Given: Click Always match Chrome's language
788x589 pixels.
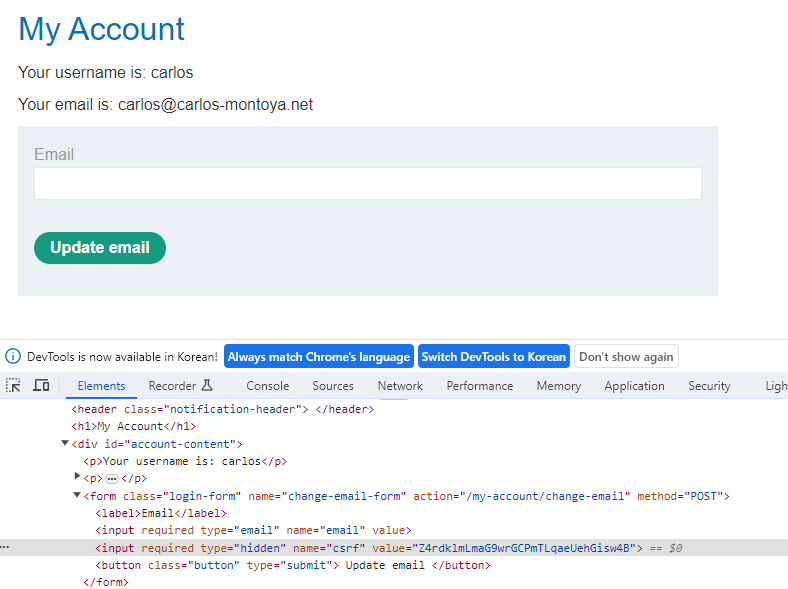Looking at the screenshot, I should [x=319, y=356].
